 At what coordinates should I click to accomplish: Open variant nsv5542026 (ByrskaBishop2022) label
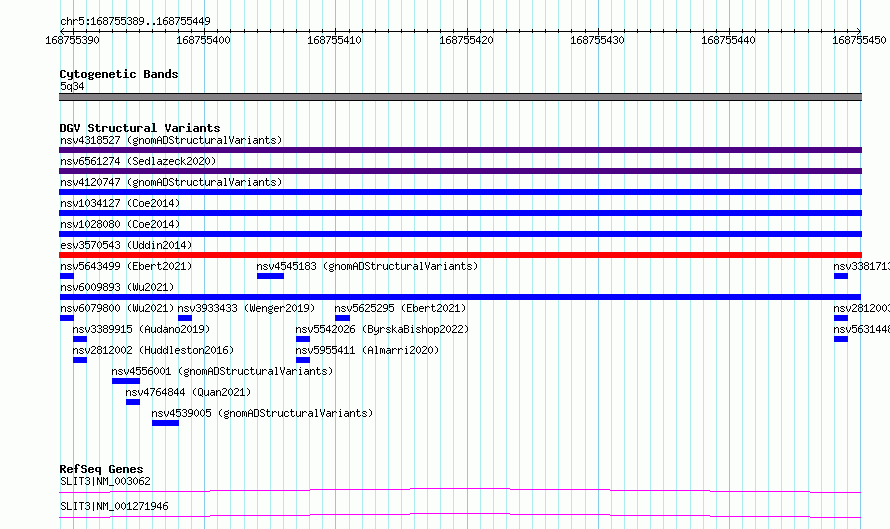(x=382, y=329)
